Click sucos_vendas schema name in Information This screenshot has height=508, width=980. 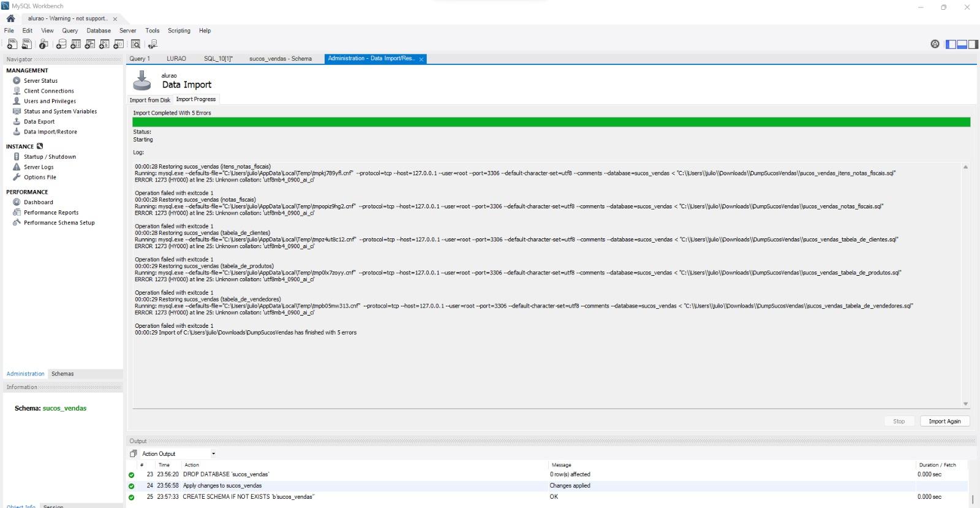[x=64, y=408]
